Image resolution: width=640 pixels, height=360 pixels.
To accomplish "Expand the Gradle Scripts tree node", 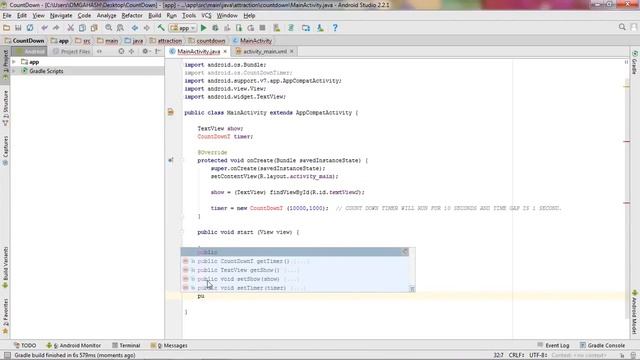I will coord(14,71).
